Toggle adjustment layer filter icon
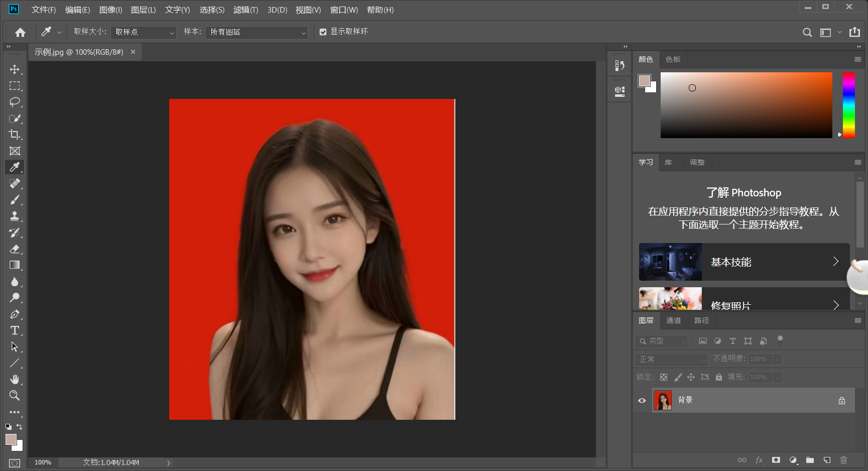 pos(718,341)
